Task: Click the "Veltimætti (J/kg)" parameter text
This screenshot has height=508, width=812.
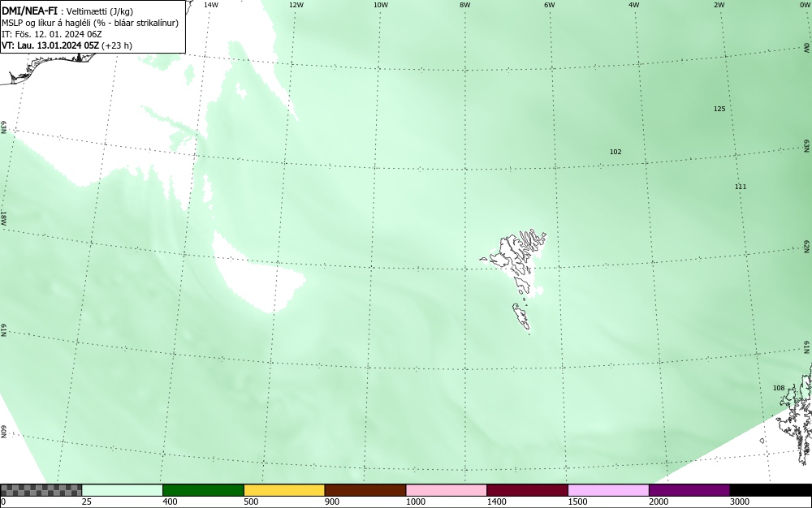Action: 100,11
